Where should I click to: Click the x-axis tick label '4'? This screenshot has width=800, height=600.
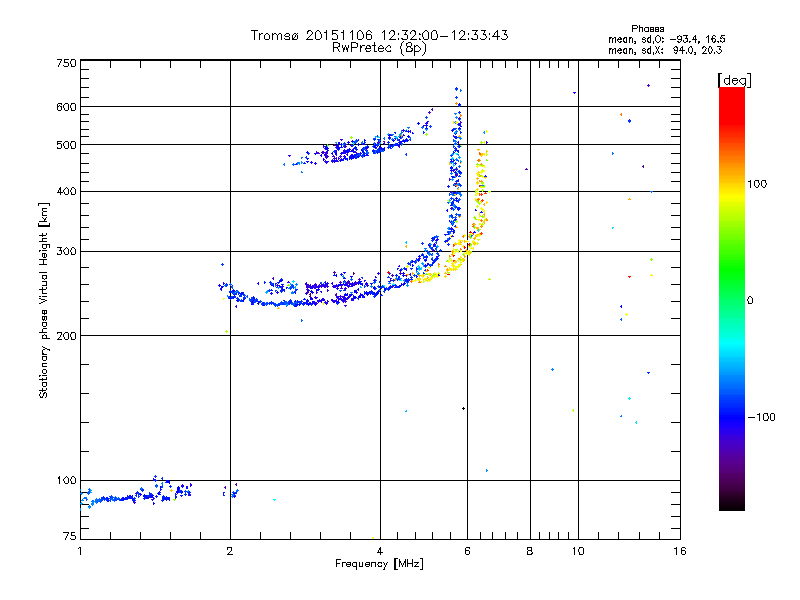[x=380, y=551]
